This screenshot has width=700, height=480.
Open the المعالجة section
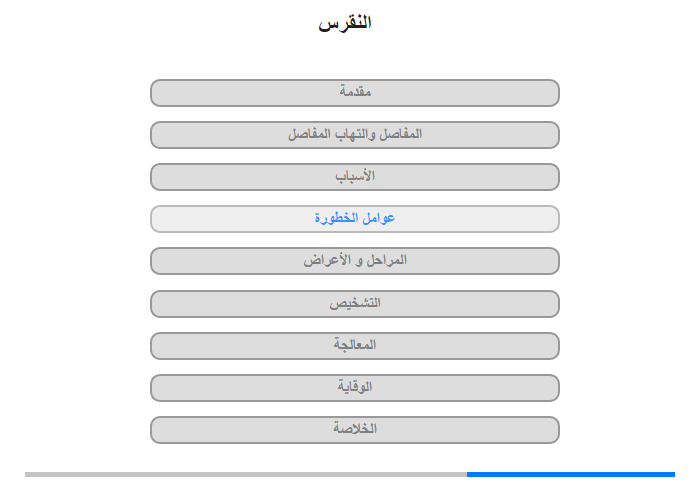click(354, 346)
